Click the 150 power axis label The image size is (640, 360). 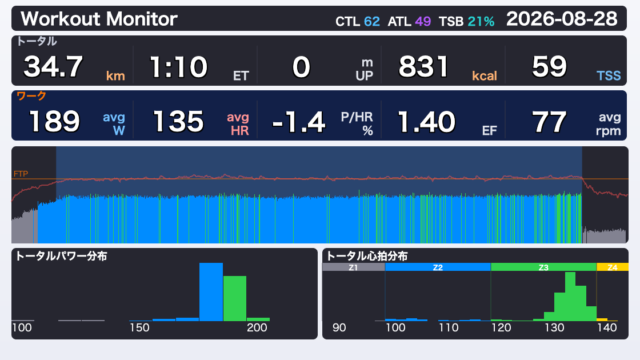coord(140,328)
